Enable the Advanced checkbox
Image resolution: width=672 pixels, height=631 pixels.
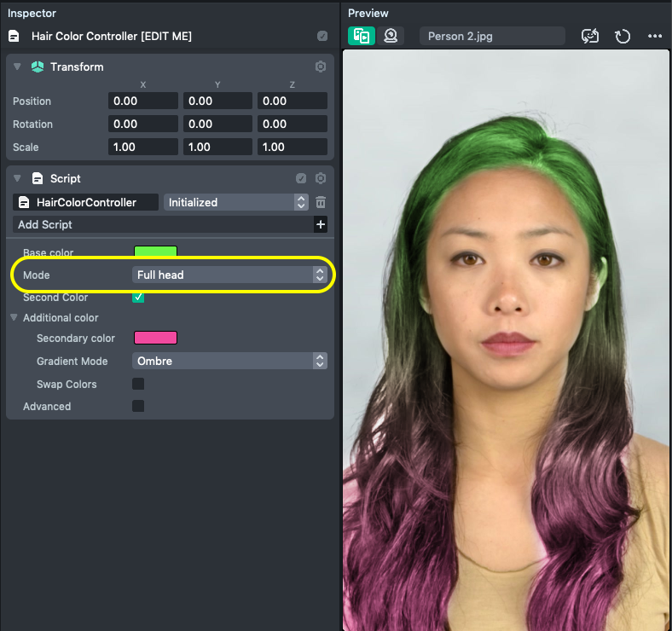point(138,406)
